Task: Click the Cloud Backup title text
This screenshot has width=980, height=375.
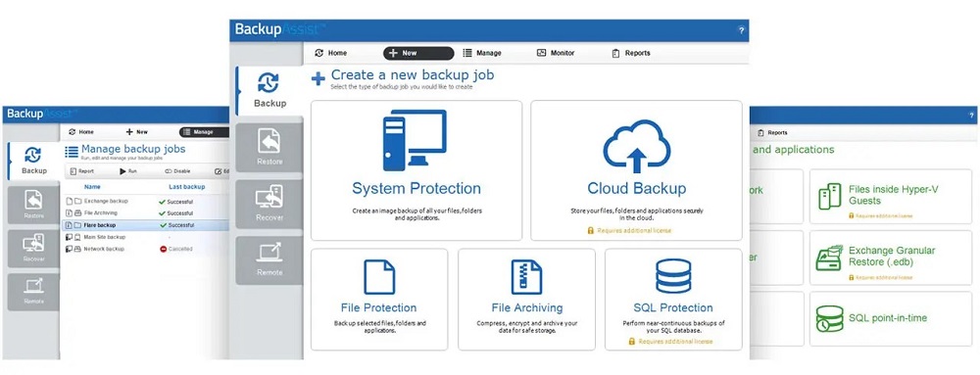Action: click(636, 188)
